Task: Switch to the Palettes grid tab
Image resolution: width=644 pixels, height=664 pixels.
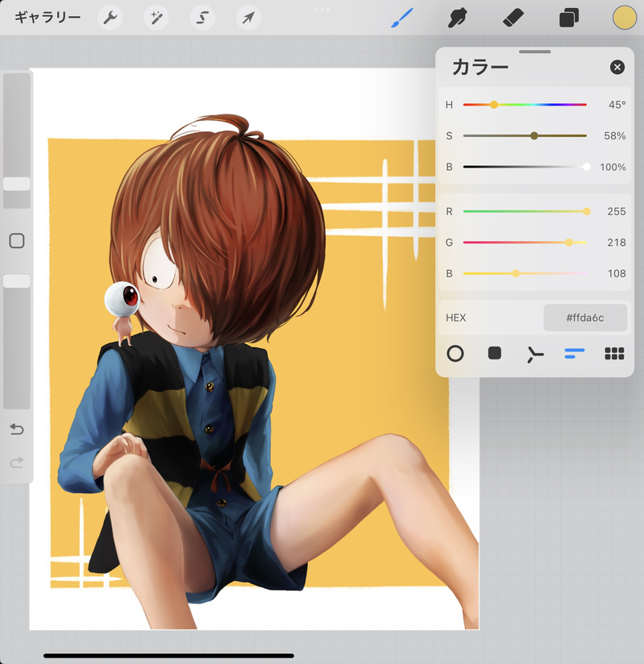Action: (614, 353)
